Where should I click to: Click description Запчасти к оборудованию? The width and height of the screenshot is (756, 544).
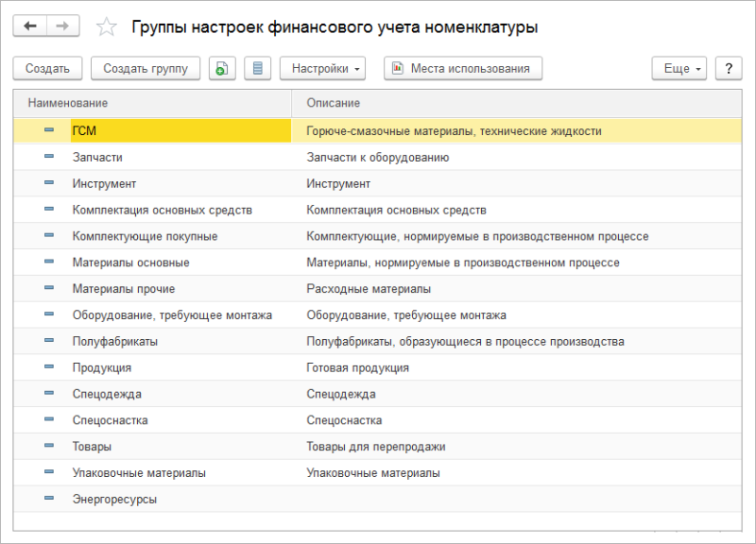click(377, 158)
